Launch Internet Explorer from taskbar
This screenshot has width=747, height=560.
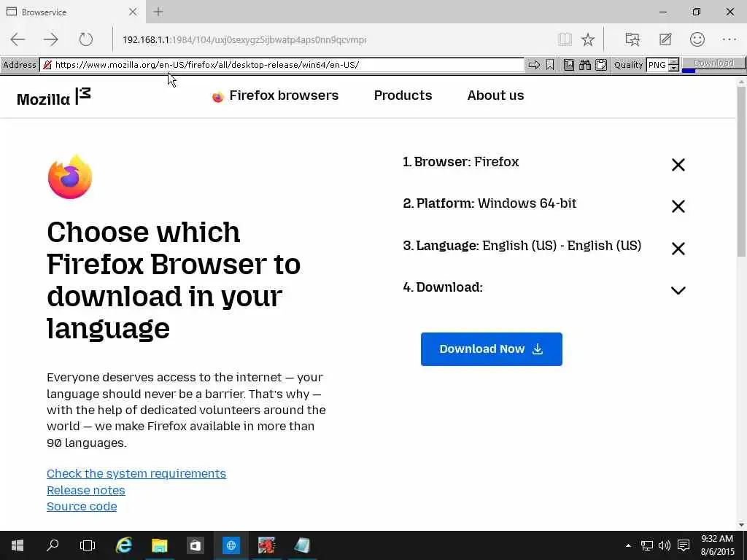click(x=124, y=545)
